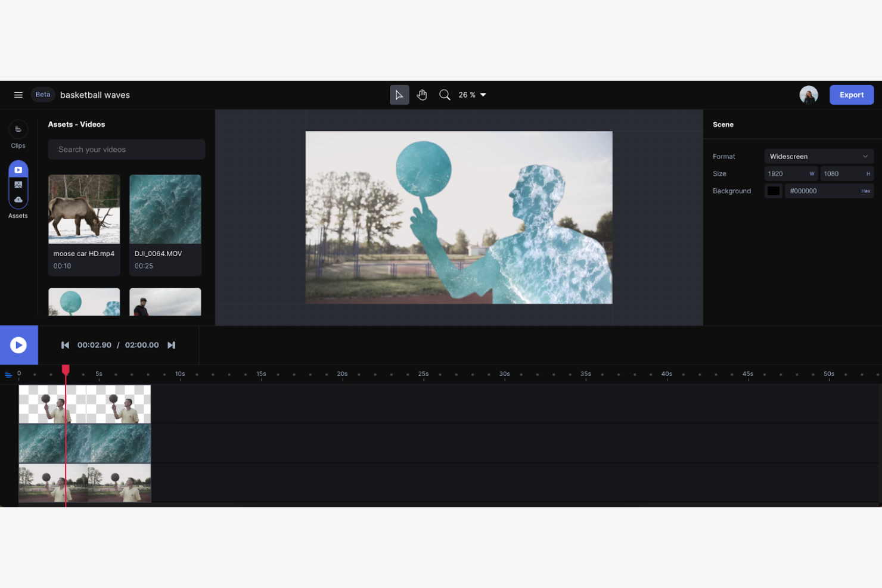Click the video search field
This screenshot has height=588, width=882.
coord(126,149)
